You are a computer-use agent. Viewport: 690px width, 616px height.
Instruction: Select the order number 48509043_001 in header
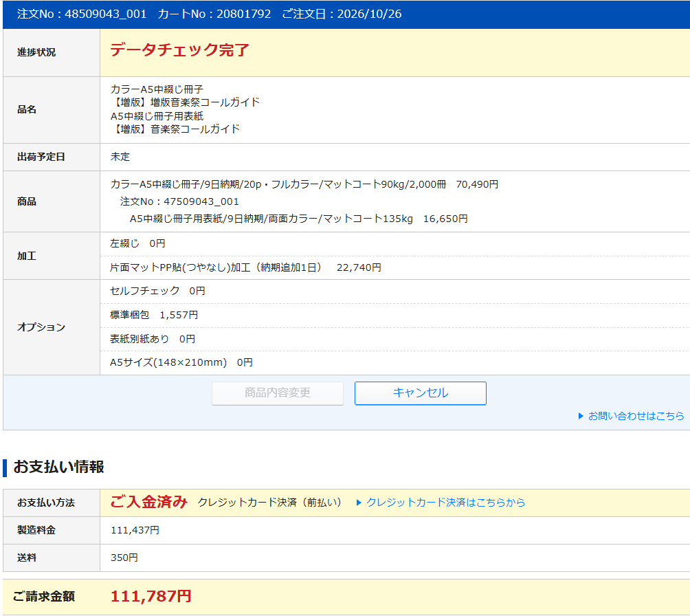pyautogui.click(x=106, y=14)
